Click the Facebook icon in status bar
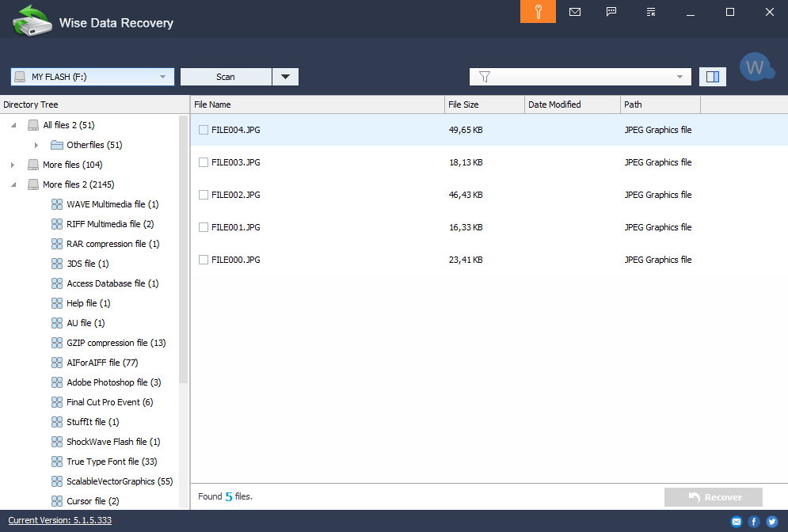Viewport: 788px width, 532px height. tap(753, 522)
